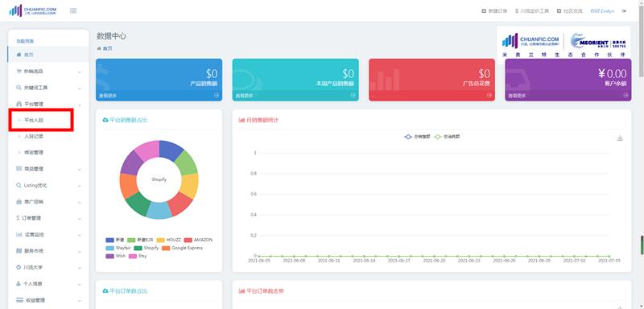
Task: Click the shopping cart icon for 热销选品
Action: (19, 72)
